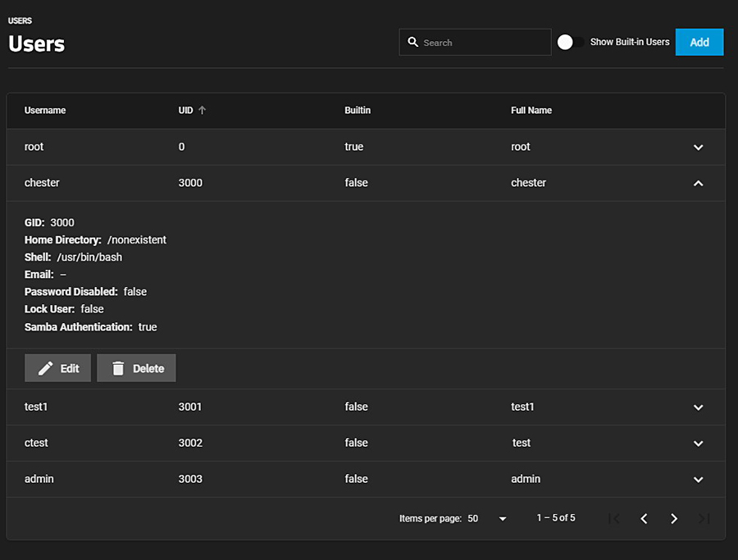The height and width of the screenshot is (560, 738).
Task: Go to last page of users
Action: pyautogui.click(x=704, y=518)
